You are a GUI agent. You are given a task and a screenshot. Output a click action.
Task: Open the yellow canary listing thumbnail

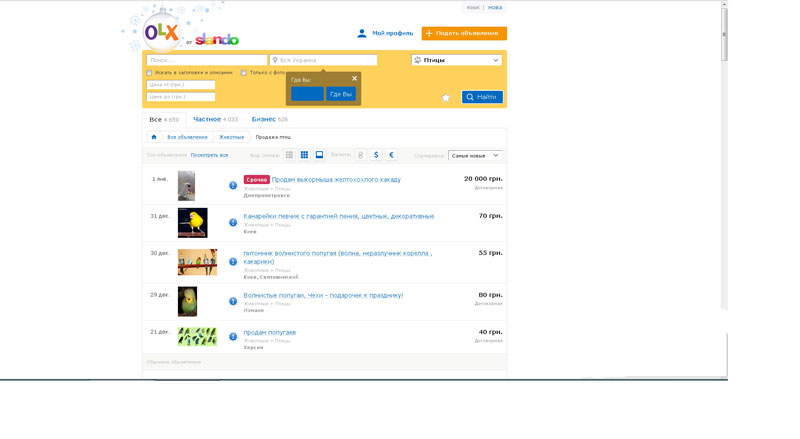point(192,222)
